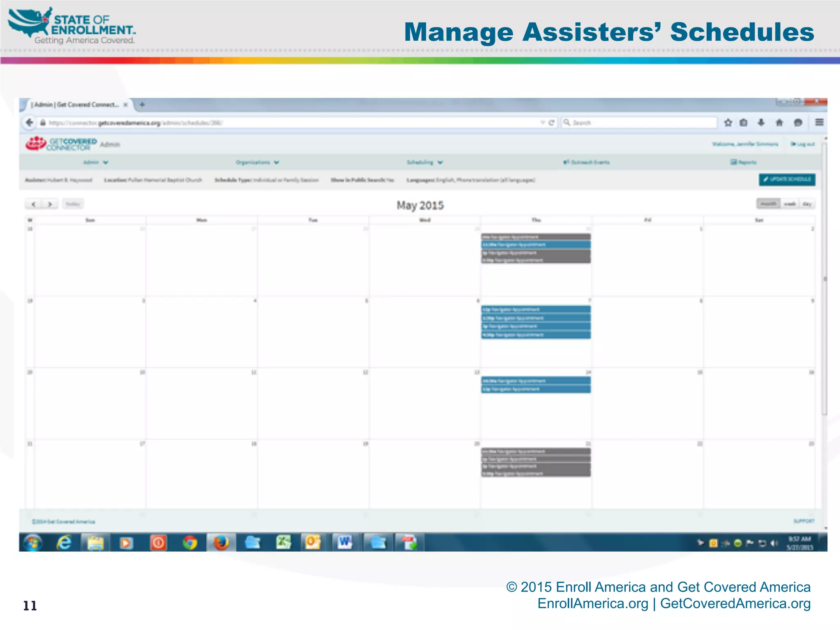The height and width of the screenshot is (630, 840).
Task: Click the page vertical scrollbar
Action: tap(824, 279)
